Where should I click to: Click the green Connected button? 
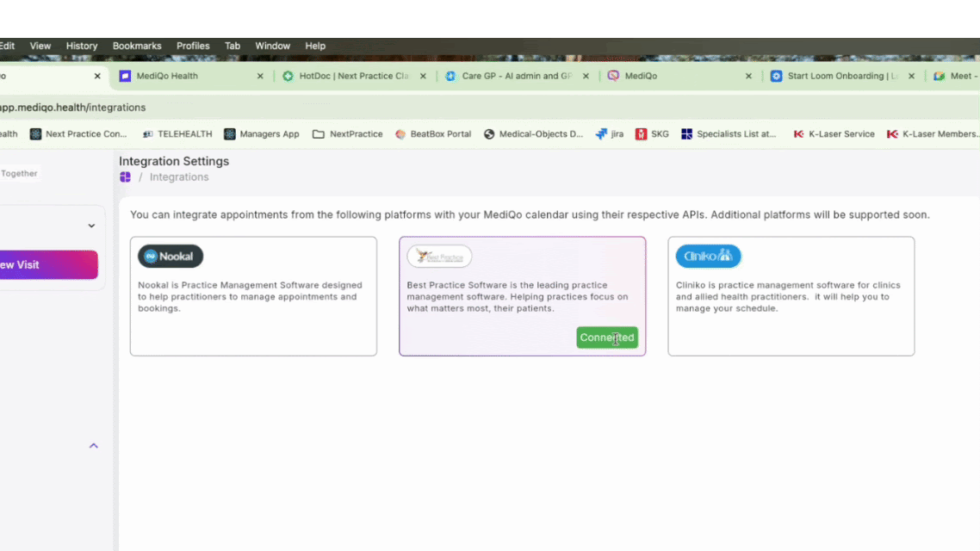(607, 337)
